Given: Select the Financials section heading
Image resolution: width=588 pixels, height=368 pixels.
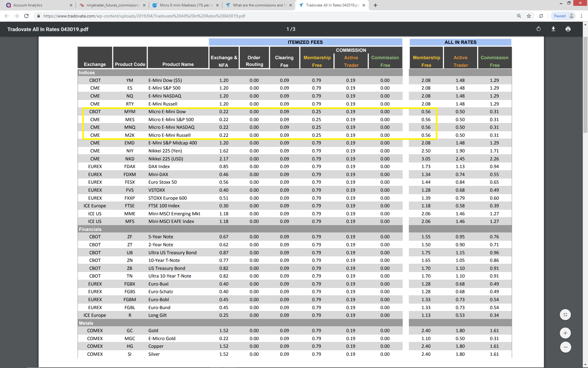Looking at the screenshot, I should point(90,229).
